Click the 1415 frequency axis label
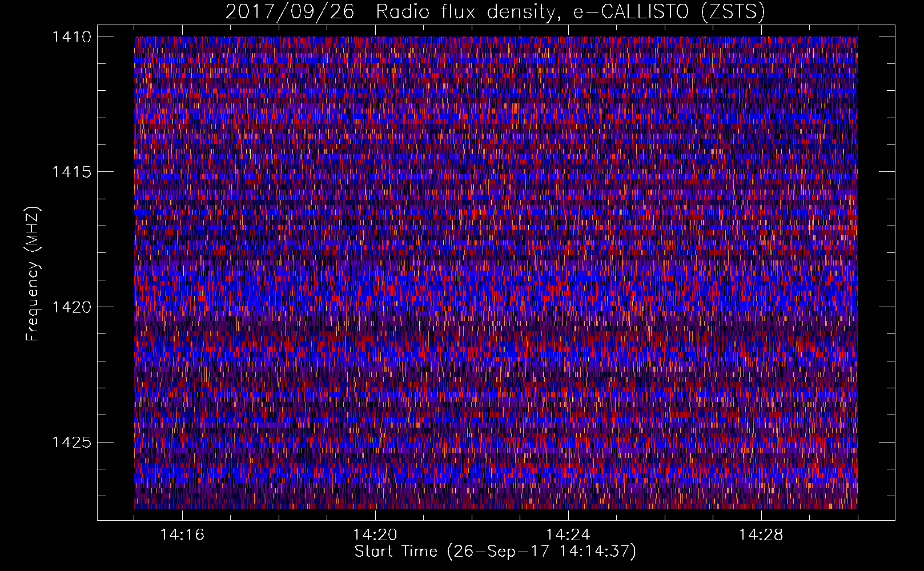The image size is (924, 571). tap(71, 172)
